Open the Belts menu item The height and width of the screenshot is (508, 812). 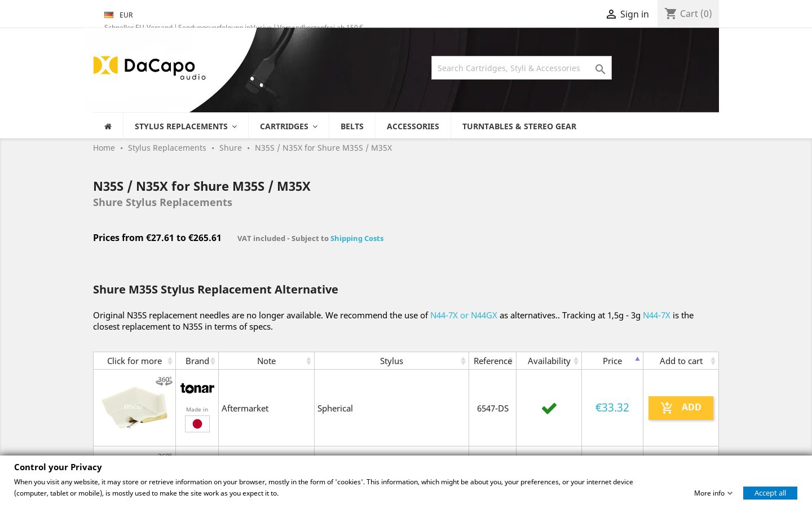[352, 126]
